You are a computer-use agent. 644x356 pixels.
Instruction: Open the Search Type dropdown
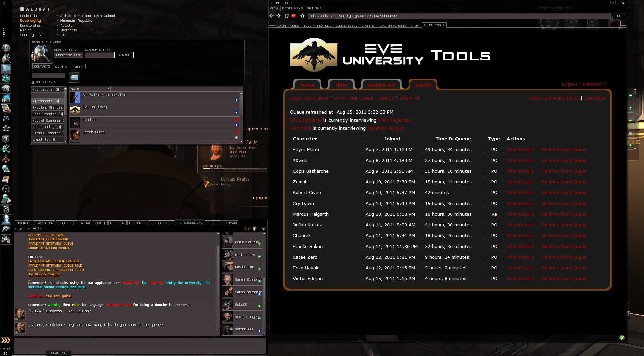[68, 55]
